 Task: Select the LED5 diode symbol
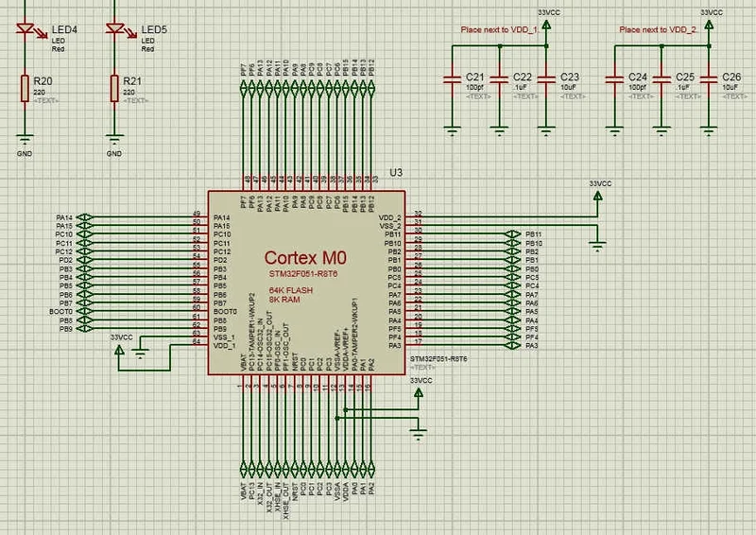pos(114,30)
